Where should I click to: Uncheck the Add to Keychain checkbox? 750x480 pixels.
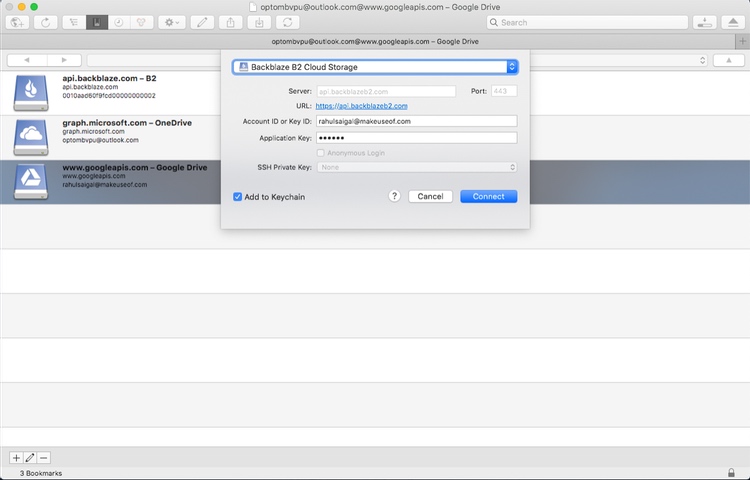[238, 197]
